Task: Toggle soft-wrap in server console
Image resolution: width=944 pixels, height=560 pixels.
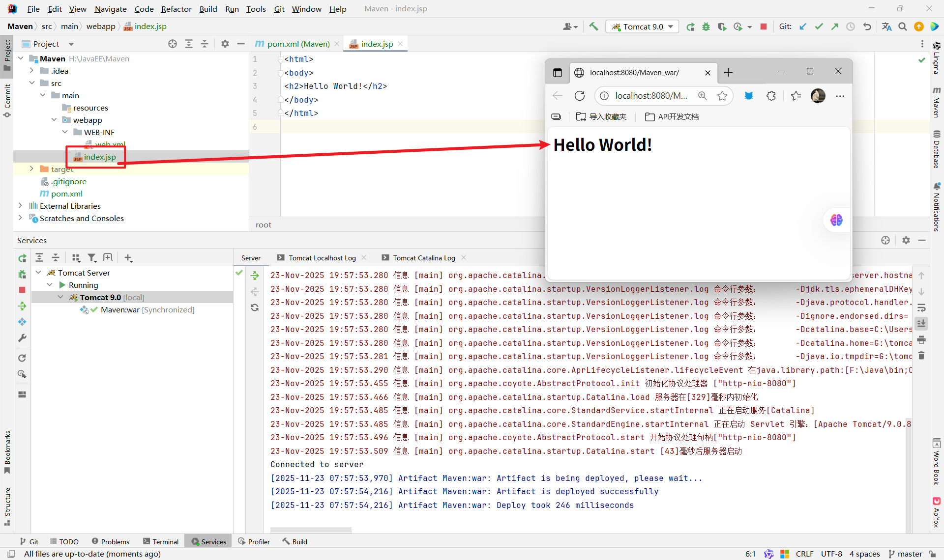Action: coord(921,308)
